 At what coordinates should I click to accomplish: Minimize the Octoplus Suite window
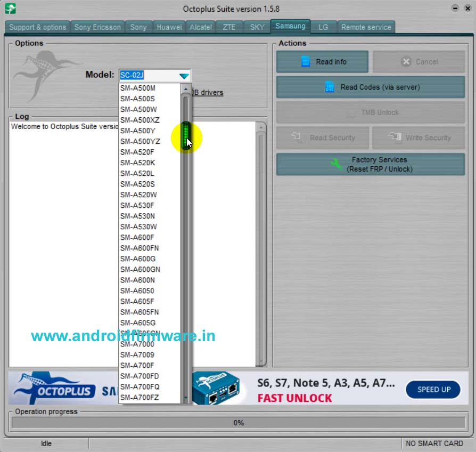click(x=455, y=9)
